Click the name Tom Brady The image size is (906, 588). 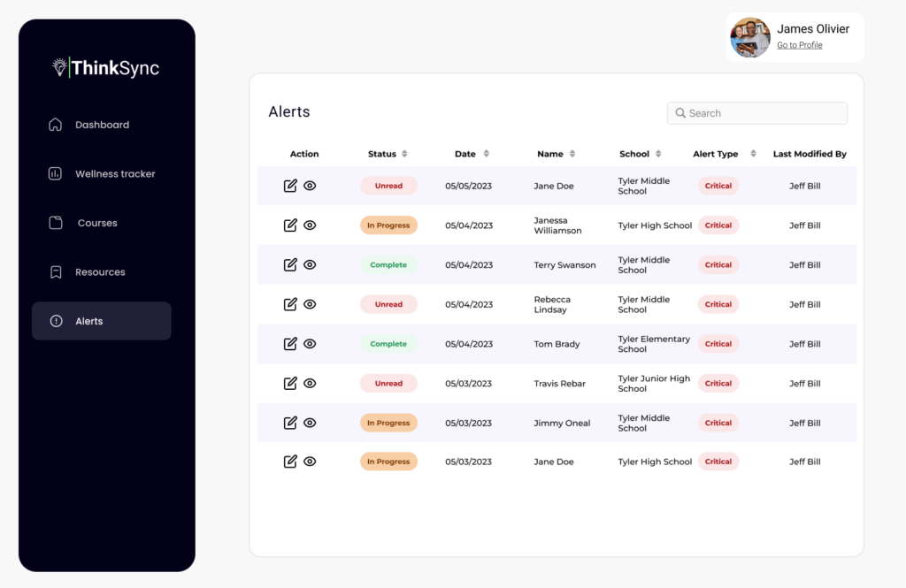pyautogui.click(x=557, y=344)
